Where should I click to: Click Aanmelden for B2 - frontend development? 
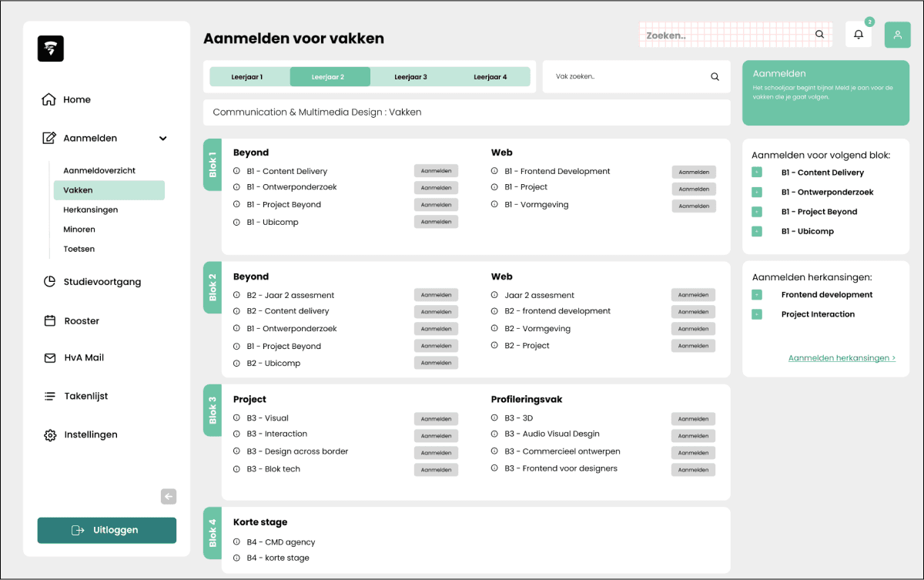pyautogui.click(x=694, y=312)
